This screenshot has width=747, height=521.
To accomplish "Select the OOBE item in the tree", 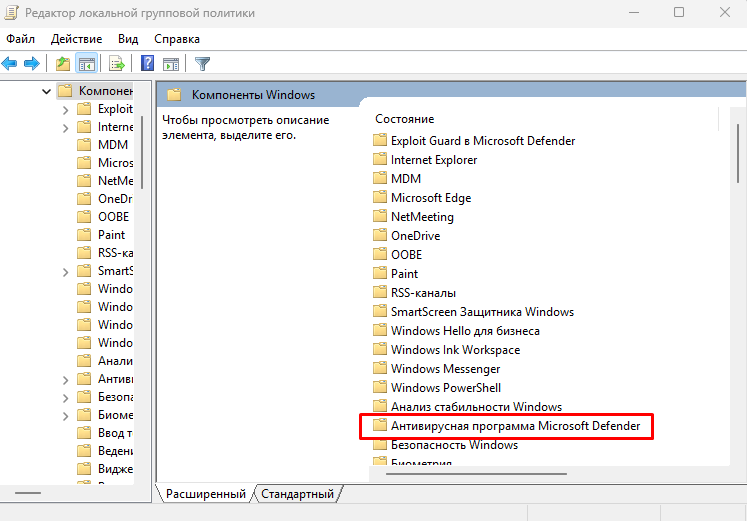I will coord(104,217).
